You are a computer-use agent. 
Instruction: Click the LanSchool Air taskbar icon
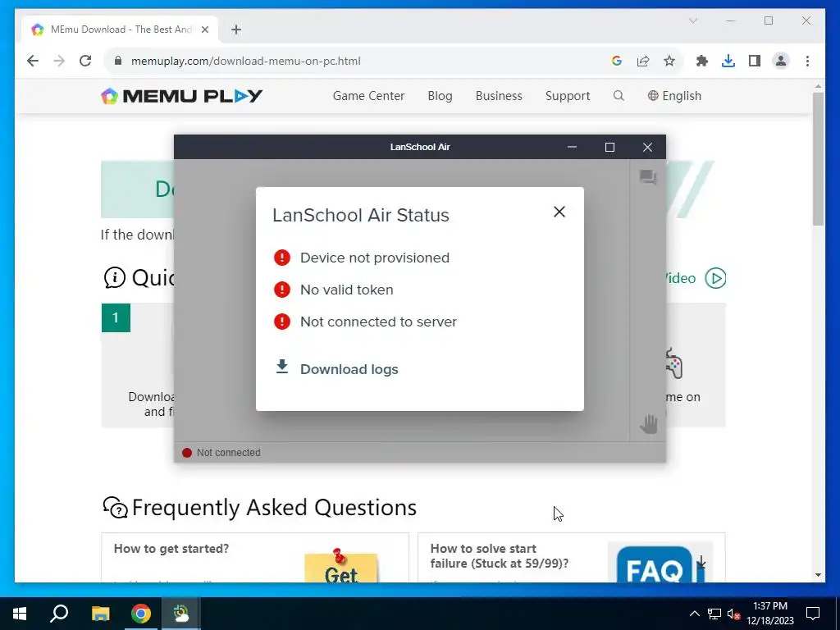coord(181,614)
